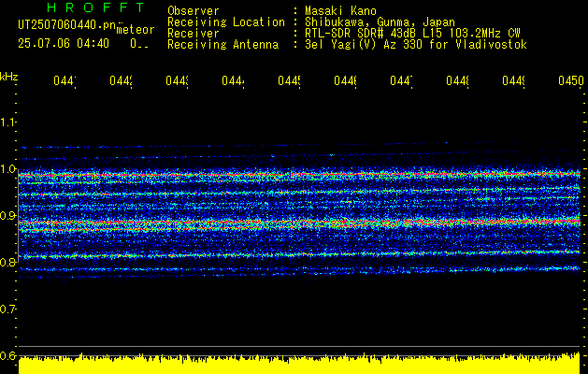
Task: Click the 'Receiving Location' label
Action: coord(226,22)
